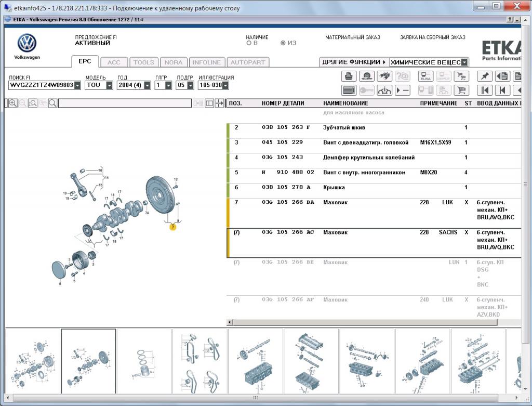Select greyed row 03G 105 266 BE
This screenshot has height=406, width=532.
click(x=374, y=277)
